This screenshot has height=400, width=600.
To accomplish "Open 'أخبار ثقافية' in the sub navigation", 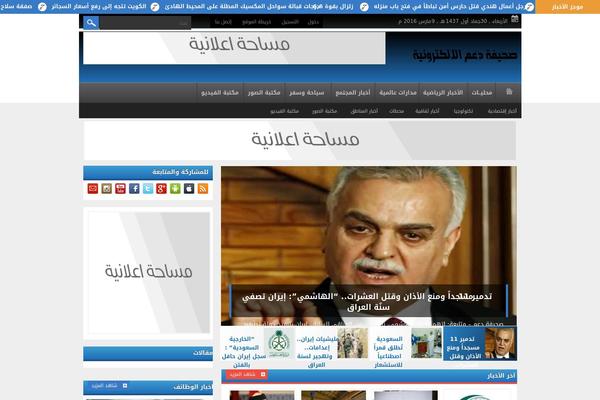I will click(x=427, y=111).
